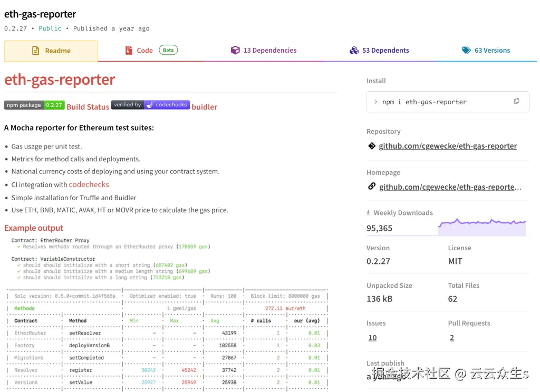Click the red Code file icon

129,50
